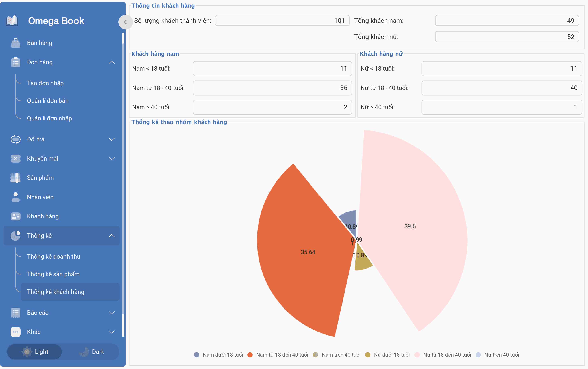Switch to Light theme
This screenshot has width=588, height=369.
34,352
